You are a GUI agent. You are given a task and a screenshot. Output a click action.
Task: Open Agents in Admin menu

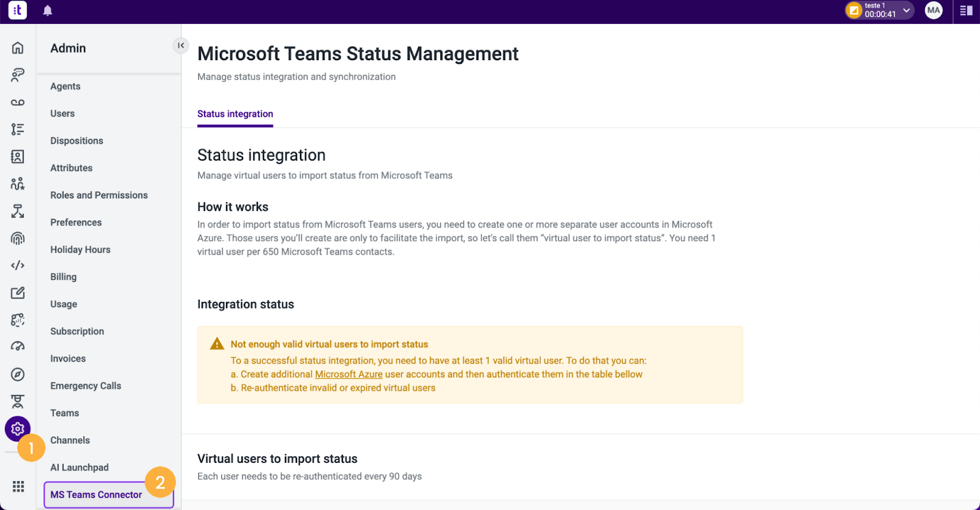(66, 86)
